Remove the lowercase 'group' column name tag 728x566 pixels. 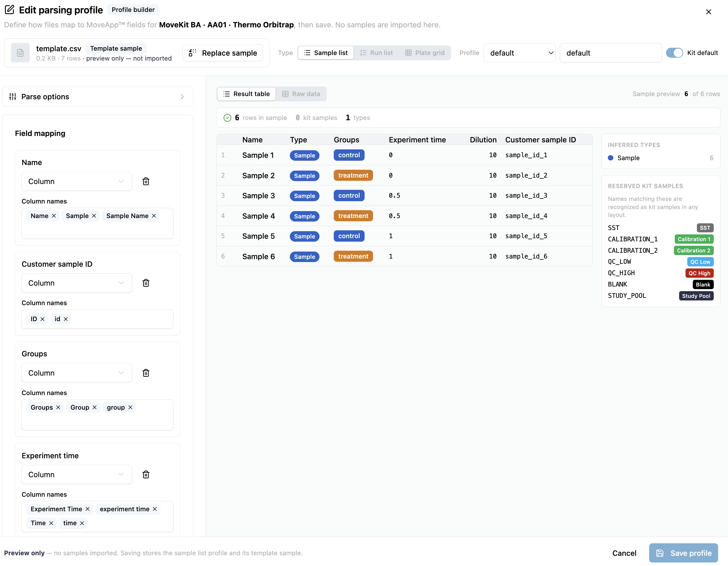(130, 408)
